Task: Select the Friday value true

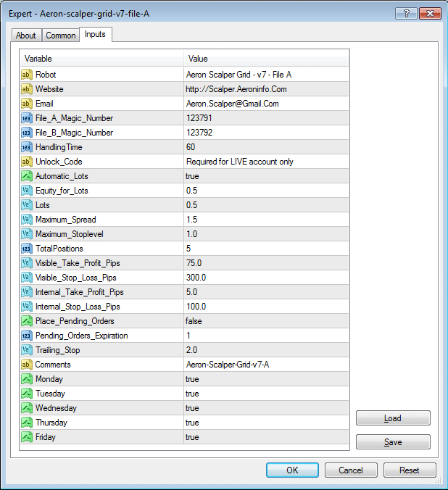Action: 192,437
